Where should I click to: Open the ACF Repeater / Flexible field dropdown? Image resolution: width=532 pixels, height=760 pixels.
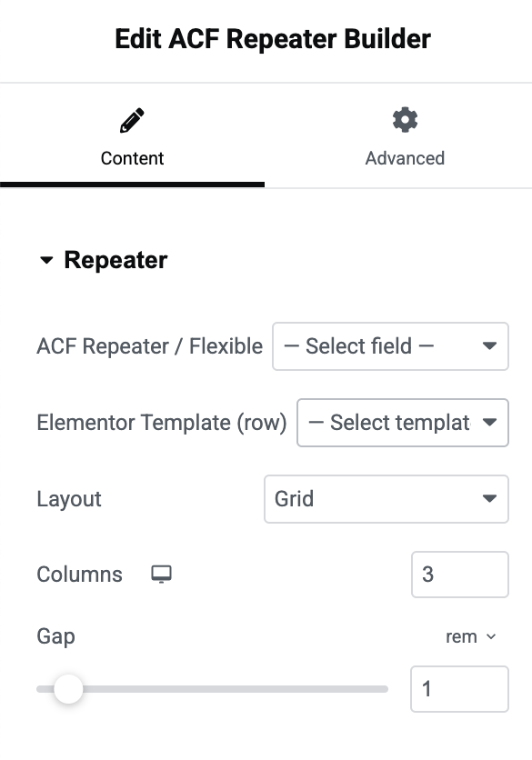point(390,346)
